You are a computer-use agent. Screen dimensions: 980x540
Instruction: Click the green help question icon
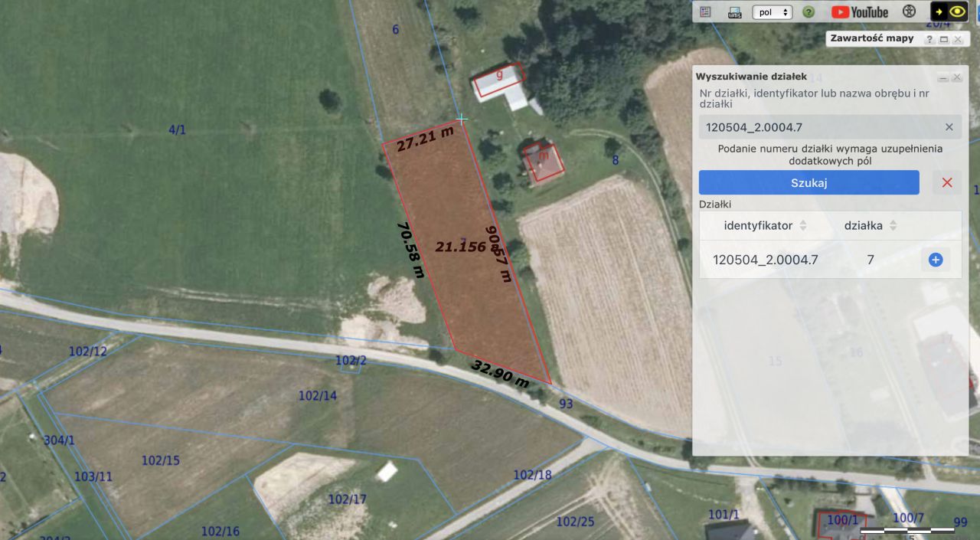coord(808,12)
